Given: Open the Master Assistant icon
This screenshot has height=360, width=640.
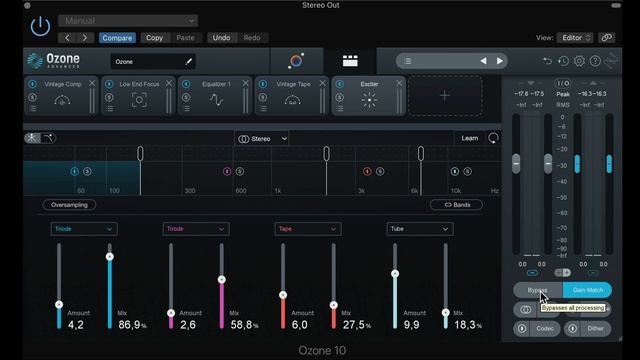Looking at the screenshot, I should click(296, 61).
